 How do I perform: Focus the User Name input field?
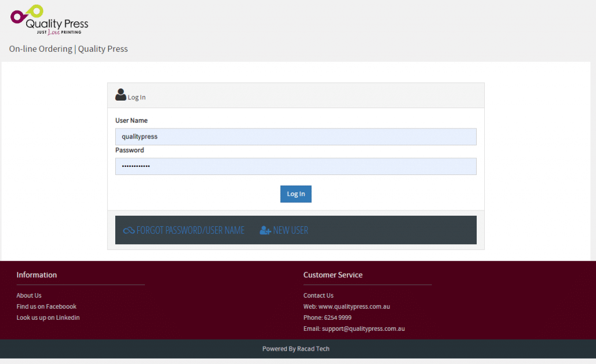click(x=296, y=137)
